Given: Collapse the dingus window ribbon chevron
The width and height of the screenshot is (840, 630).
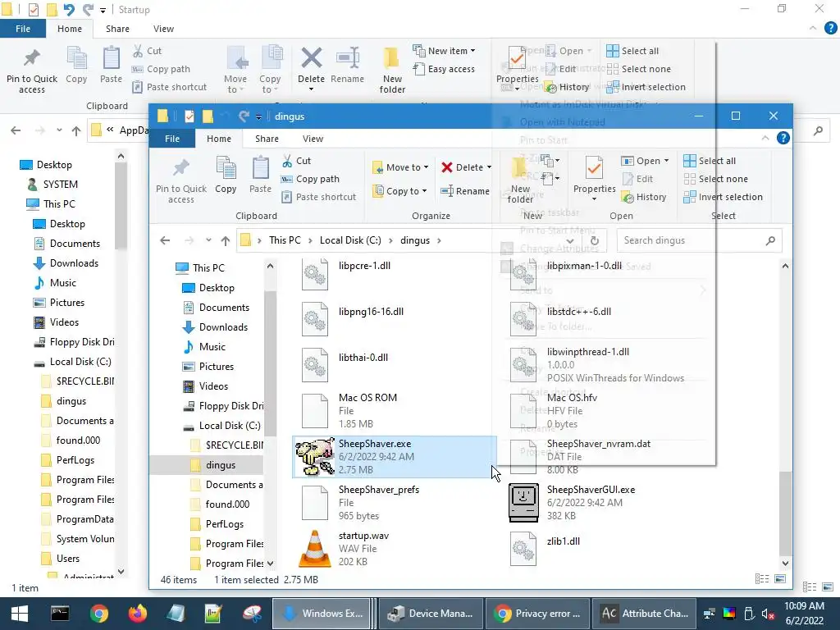Looking at the screenshot, I should (x=765, y=138).
